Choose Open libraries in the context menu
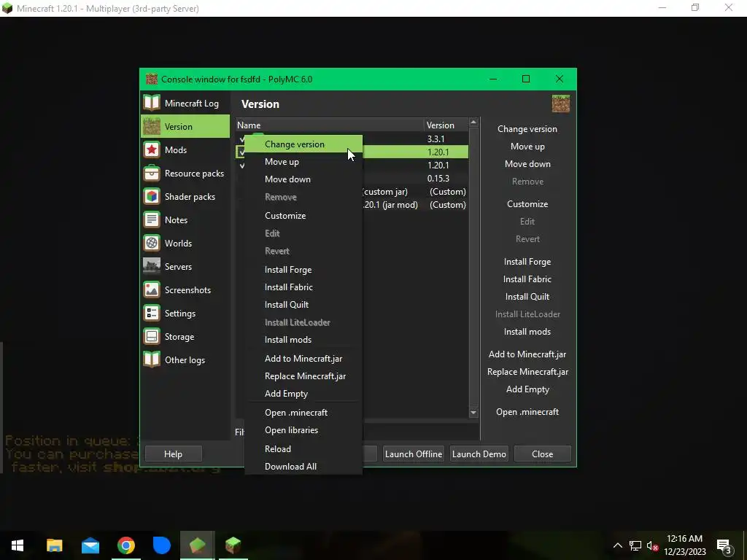The height and width of the screenshot is (560, 747). click(x=303, y=430)
